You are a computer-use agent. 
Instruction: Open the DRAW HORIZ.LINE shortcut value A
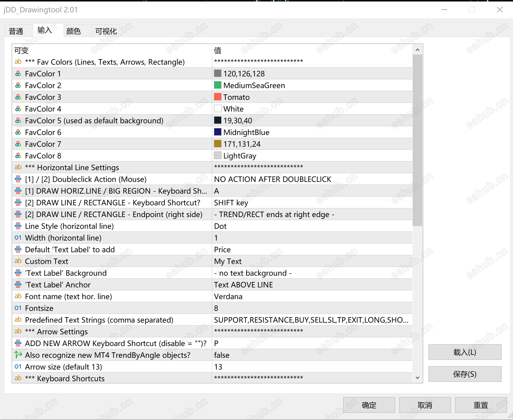[x=312, y=191]
